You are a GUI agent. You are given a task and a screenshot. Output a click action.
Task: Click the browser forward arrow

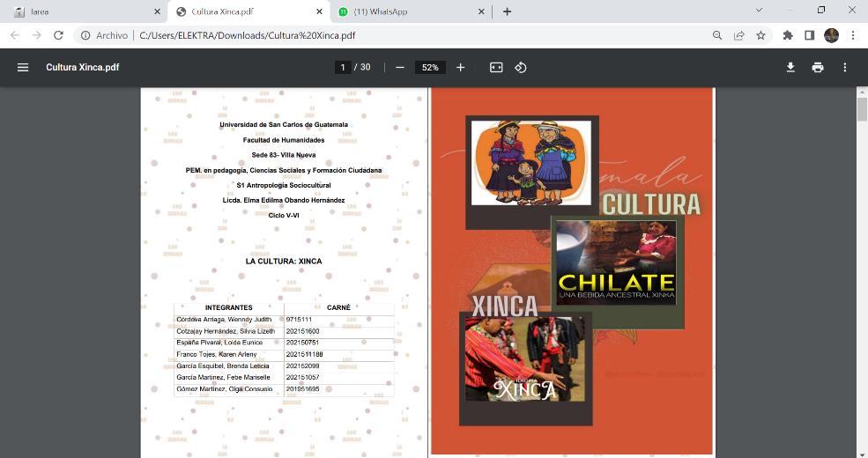[x=36, y=35]
